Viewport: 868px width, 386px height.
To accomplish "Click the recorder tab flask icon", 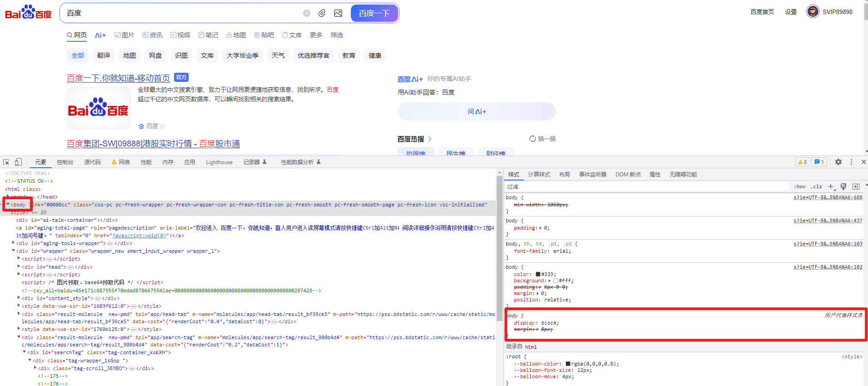I will [264, 162].
